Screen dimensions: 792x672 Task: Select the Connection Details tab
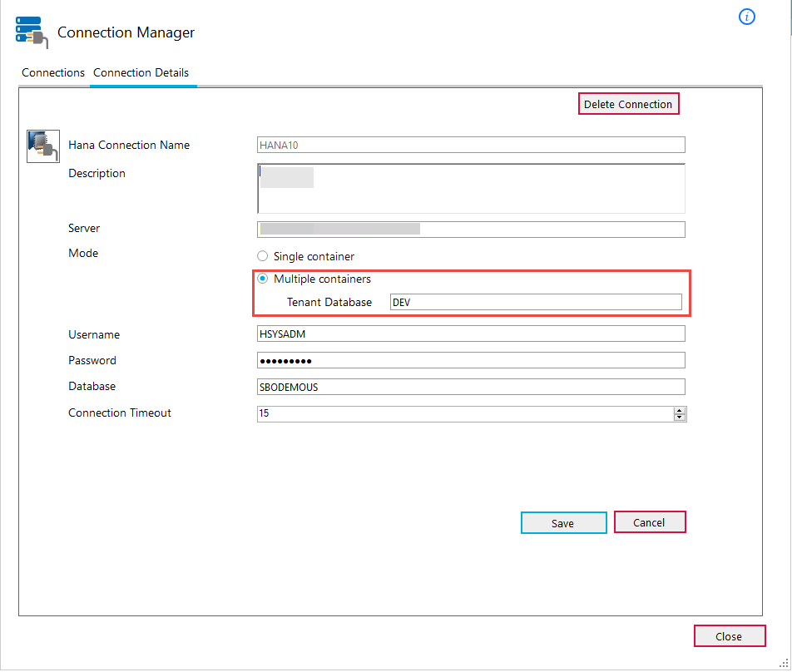tap(141, 72)
